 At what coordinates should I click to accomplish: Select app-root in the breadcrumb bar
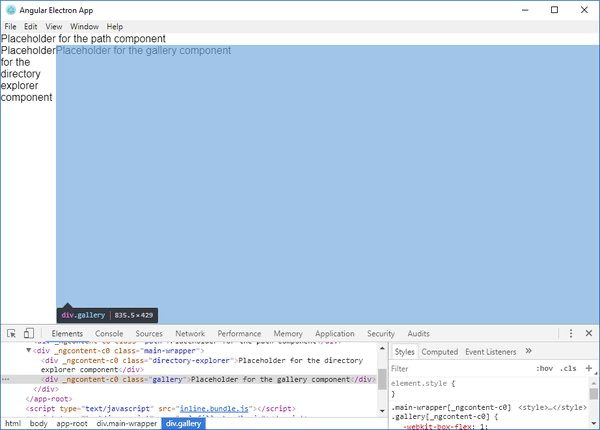70,424
